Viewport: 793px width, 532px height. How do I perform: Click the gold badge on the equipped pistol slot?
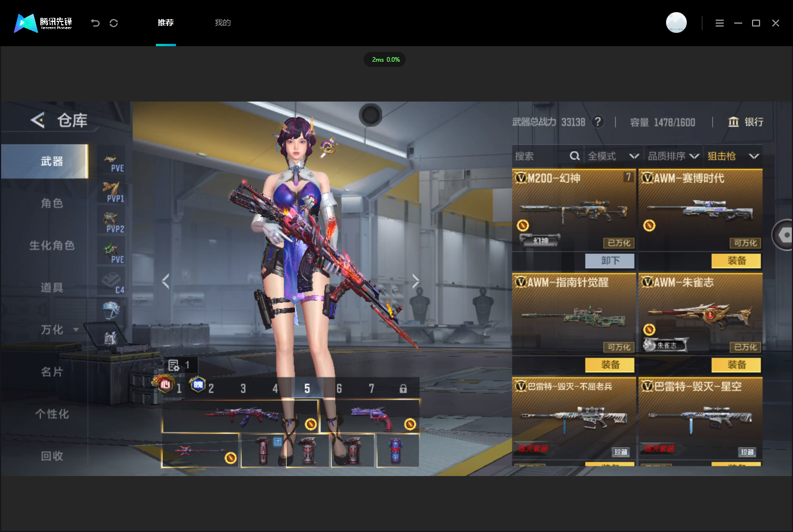click(410, 424)
